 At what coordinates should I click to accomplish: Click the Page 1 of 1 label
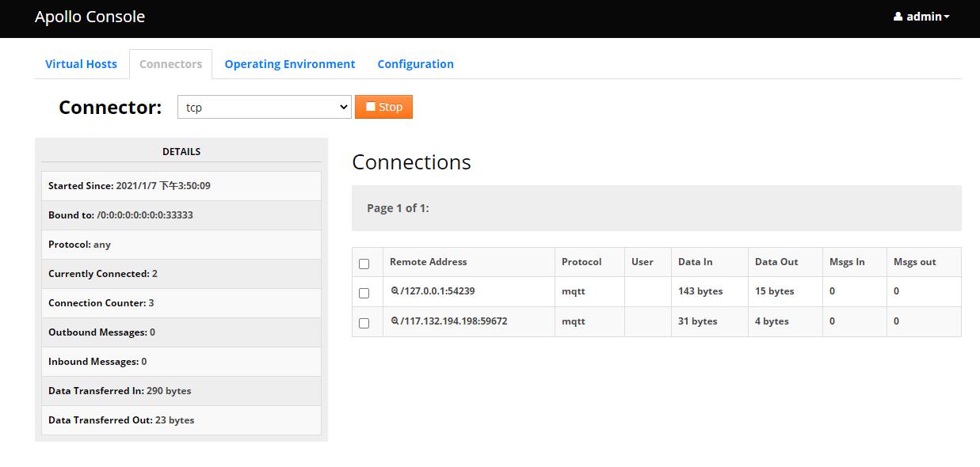tap(398, 208)
